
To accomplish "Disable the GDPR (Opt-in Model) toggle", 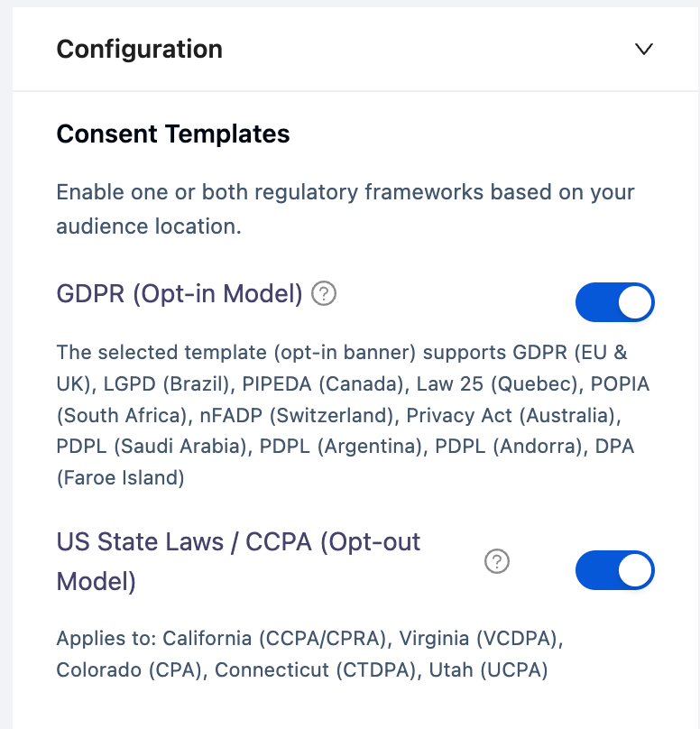I will tap(614, 302).
